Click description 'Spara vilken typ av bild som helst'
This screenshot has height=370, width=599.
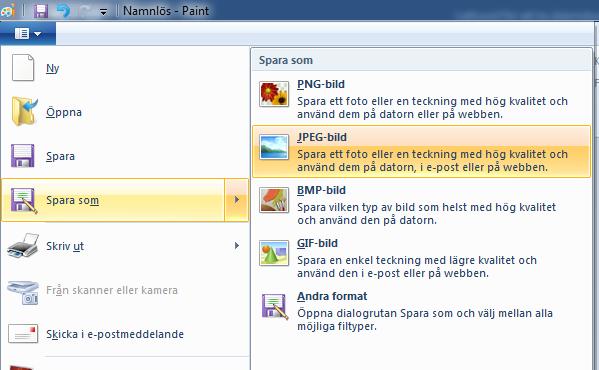click(x=426, y=214)
